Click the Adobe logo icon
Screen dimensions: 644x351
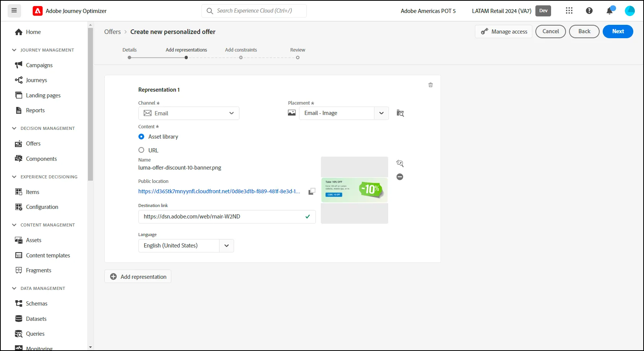(x=37, y=11)
